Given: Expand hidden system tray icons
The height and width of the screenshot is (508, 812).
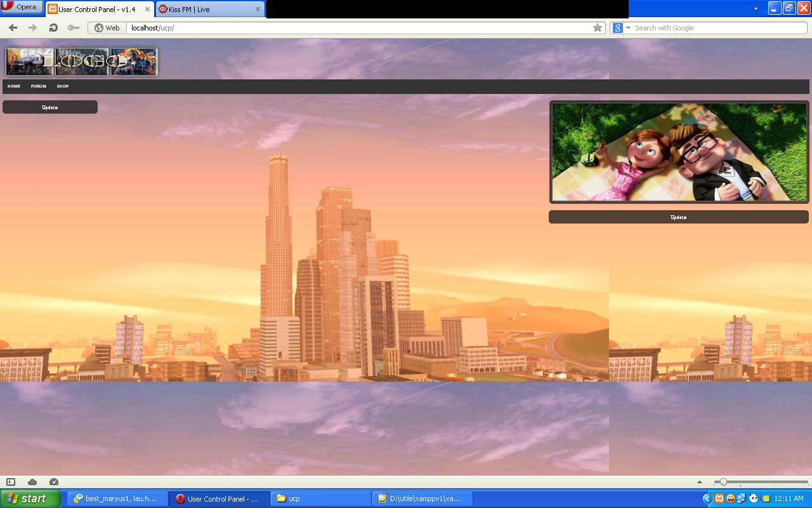Looking at the screenshot, I should point(707,498).
